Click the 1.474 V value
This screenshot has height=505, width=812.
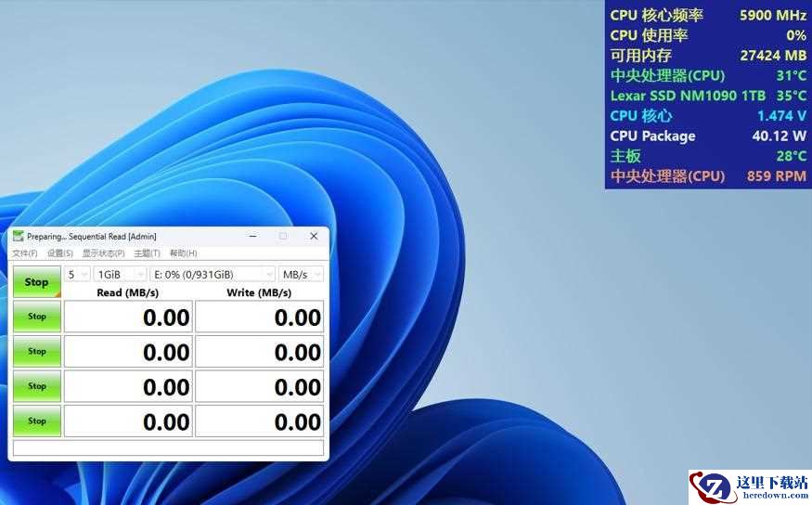(x=782, y=115)
